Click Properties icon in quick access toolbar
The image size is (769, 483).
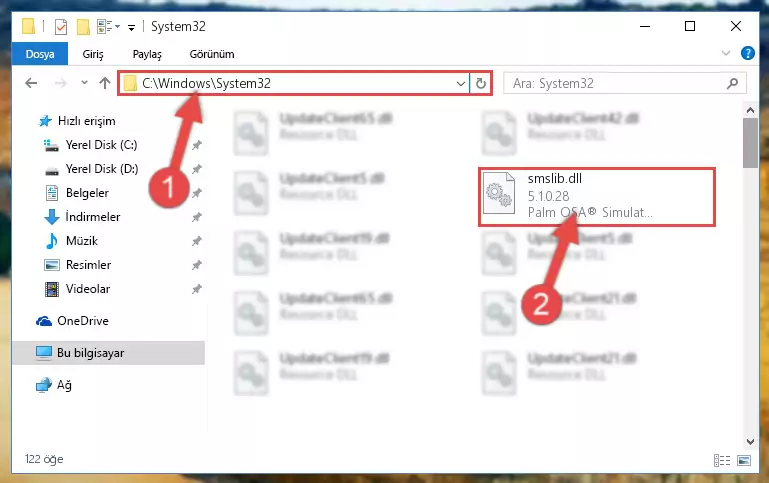pyautogui.click(x=61, y=26)
